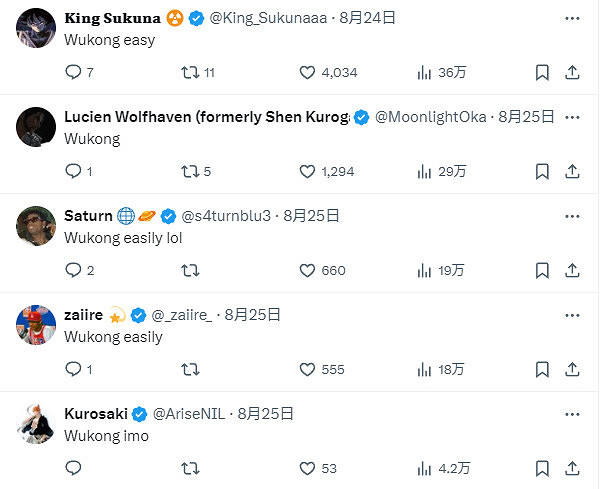Bookmark Kurosaki's 'Wukong imo' tweet

click(541, 468)
